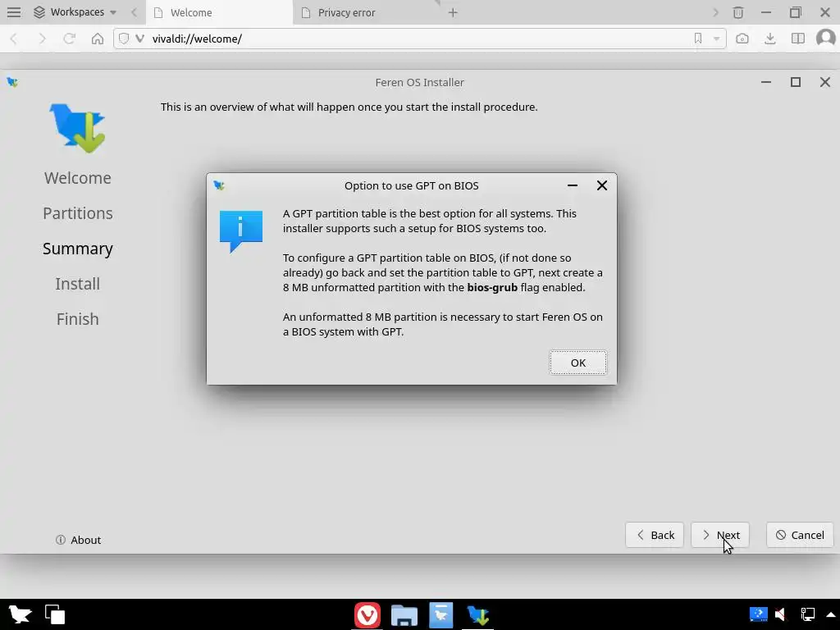Viewport: 840px width, 630px height.
Task: Open Vivaldi from the taskbar
Action: [367, 615]
